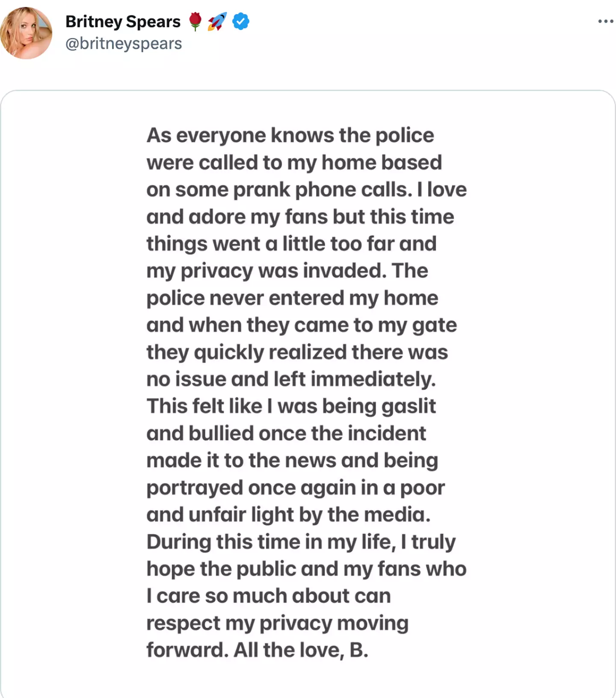
Task: Click the line 'my privacy was invaded. The'
Action: point(287,271)
